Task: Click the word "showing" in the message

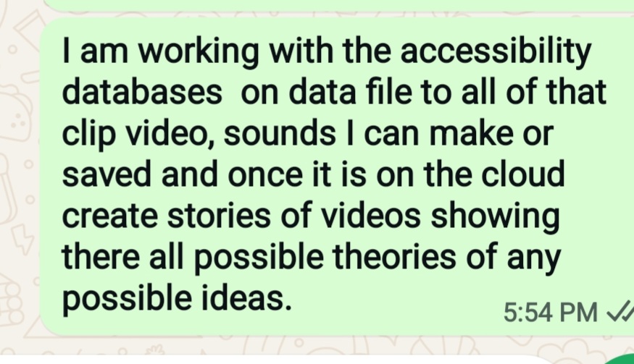Action: click(x=496, y=218)
